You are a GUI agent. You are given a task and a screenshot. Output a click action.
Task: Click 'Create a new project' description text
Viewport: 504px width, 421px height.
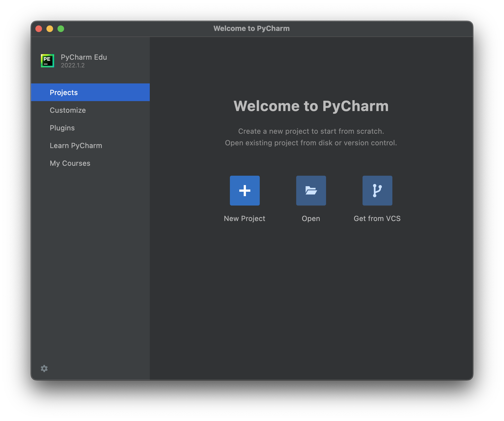coord(311,131)
